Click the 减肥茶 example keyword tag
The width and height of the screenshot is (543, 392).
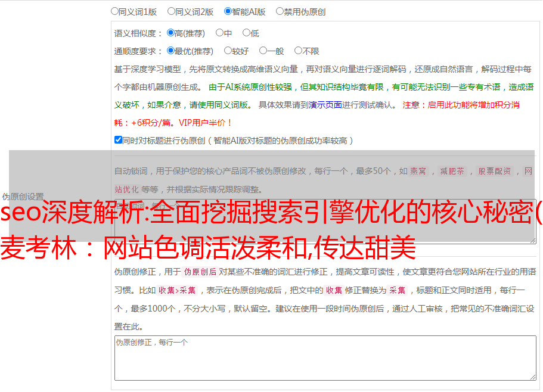pyautogui.click(x=452, y=171)
